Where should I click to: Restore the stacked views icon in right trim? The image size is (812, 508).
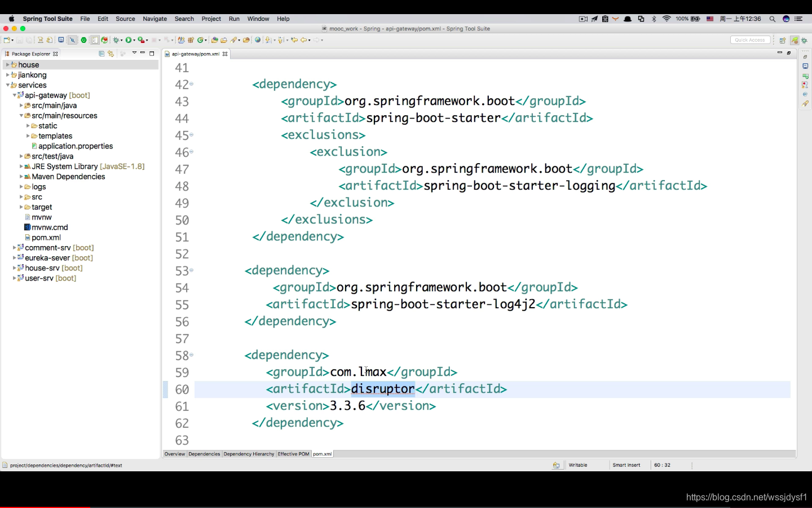point(805,57)
